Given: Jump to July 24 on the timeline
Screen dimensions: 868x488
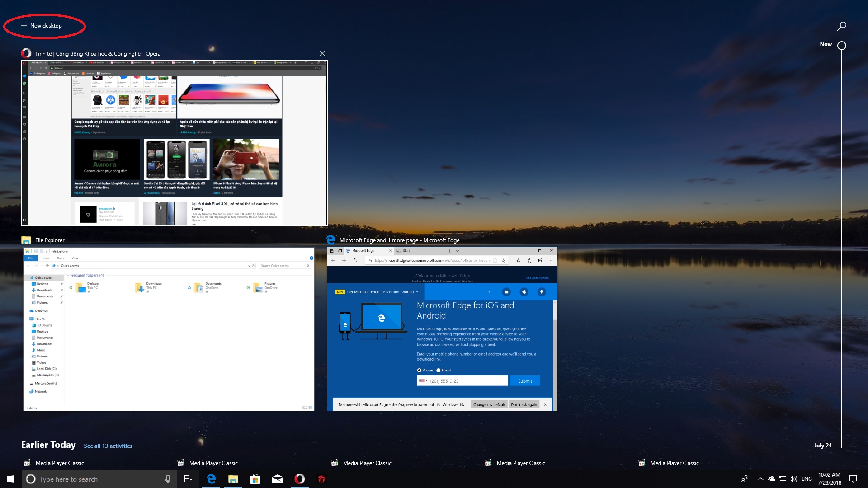Looking at the screenshot, I should (x=822, y=445).
